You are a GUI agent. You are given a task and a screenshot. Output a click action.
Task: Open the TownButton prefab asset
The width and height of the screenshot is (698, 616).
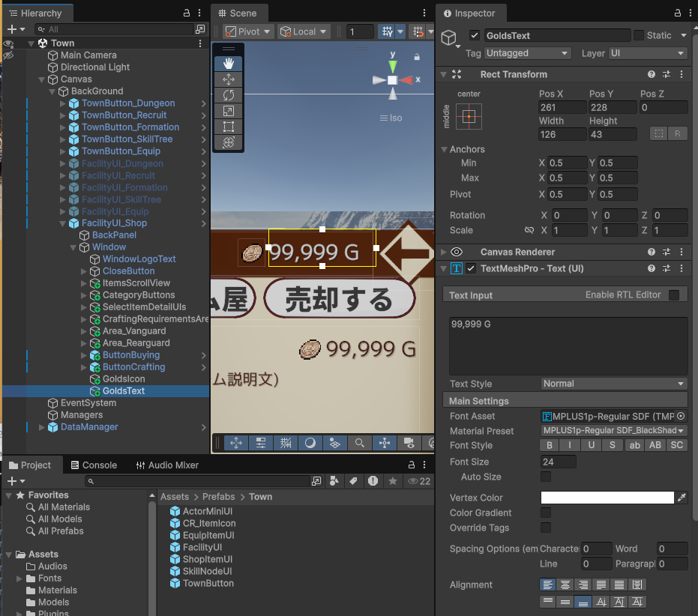208,583
